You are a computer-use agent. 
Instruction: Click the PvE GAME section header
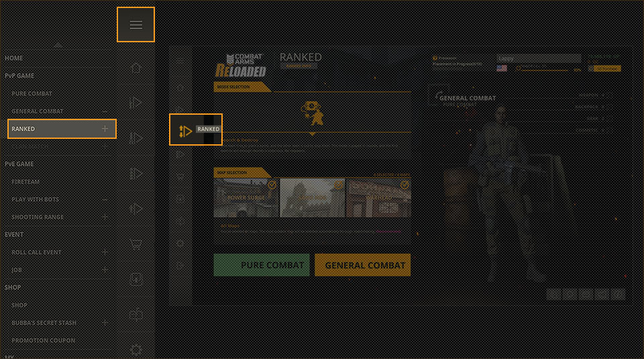click(x=19, y=164)
